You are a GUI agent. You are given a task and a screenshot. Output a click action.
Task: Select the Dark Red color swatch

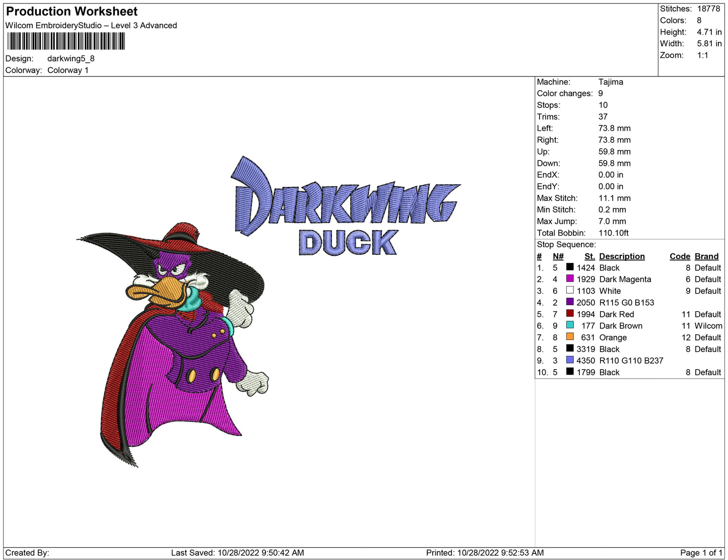[x=570, y=313]
